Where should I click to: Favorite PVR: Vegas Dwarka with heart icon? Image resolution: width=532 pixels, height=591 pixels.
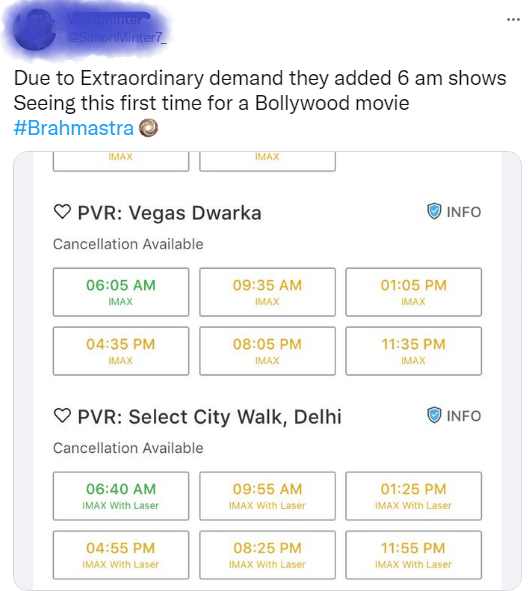pyautogui.click(x=62, y=211)
